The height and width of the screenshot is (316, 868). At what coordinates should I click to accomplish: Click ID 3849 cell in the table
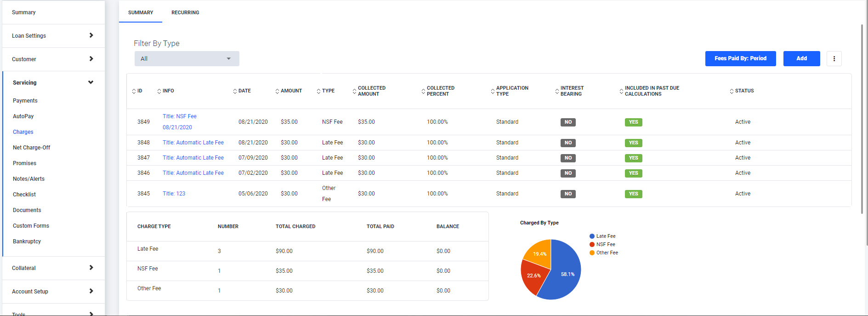(x=143, y=122)
